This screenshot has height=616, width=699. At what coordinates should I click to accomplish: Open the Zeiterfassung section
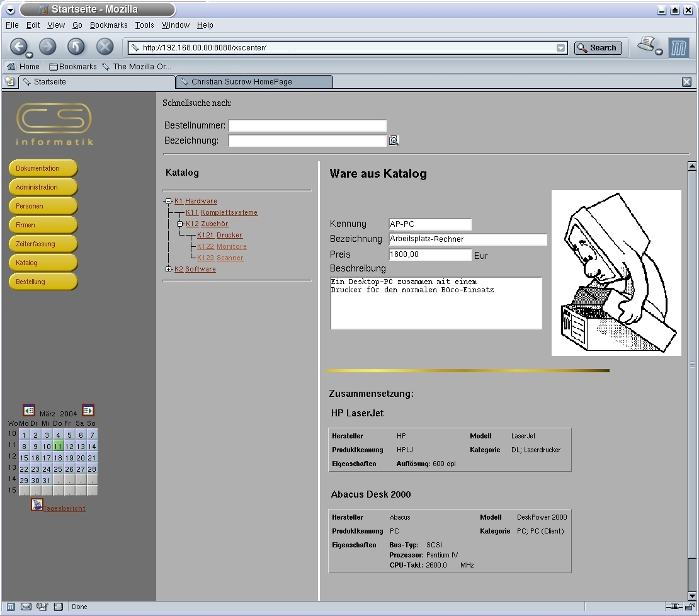click(x=43, y=244)
